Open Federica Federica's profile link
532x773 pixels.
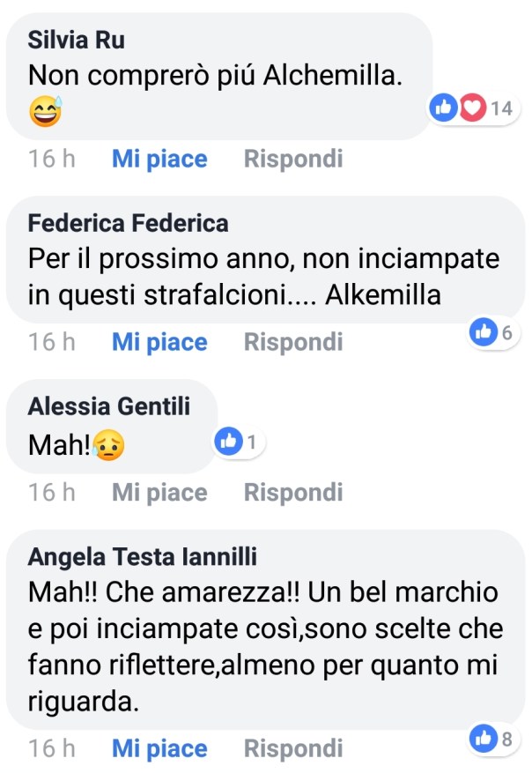128,223
